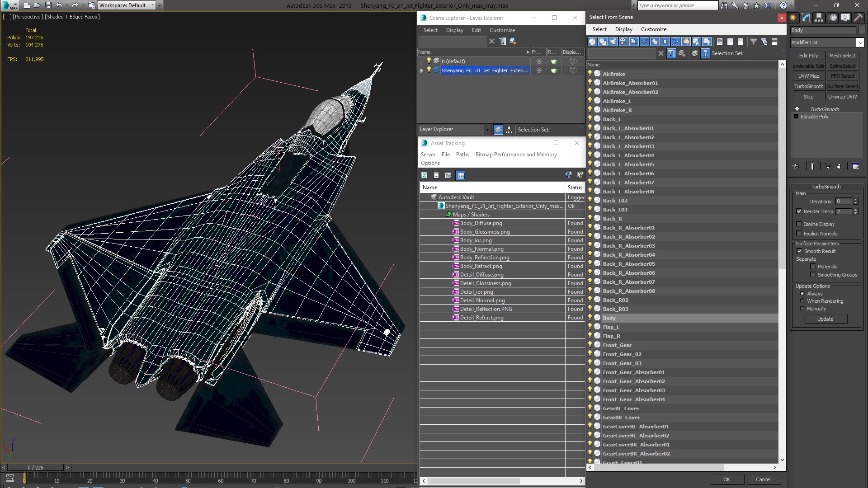Toggle Display Cameras filter in Select From Scene
This screenshot has height=488, width=868.
[623, 42]
